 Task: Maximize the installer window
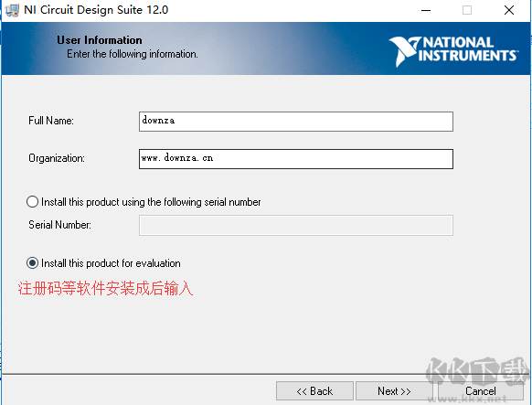(467, 11)
